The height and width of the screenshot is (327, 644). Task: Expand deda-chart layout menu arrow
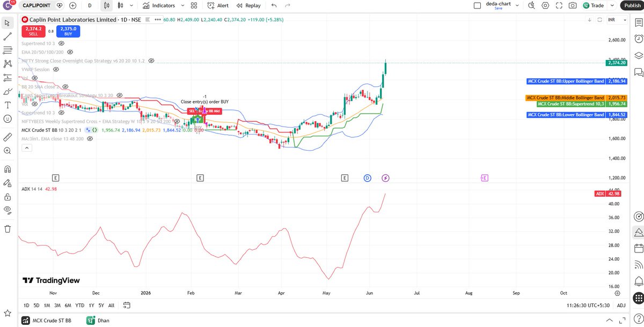tap(517, 5)
